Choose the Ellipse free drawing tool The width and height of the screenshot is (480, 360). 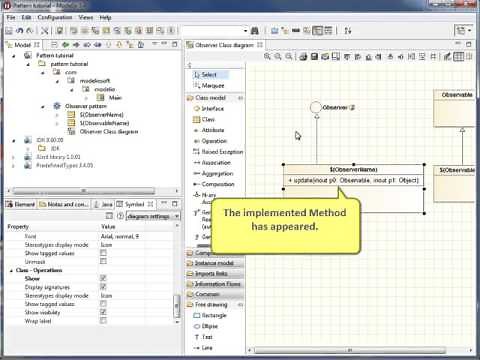pos(206,326)
